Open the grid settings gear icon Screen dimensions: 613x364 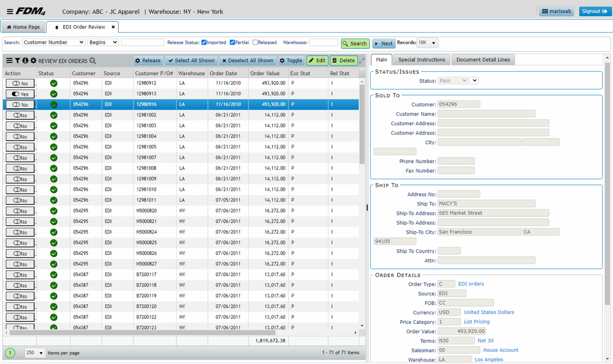[33, 61]
